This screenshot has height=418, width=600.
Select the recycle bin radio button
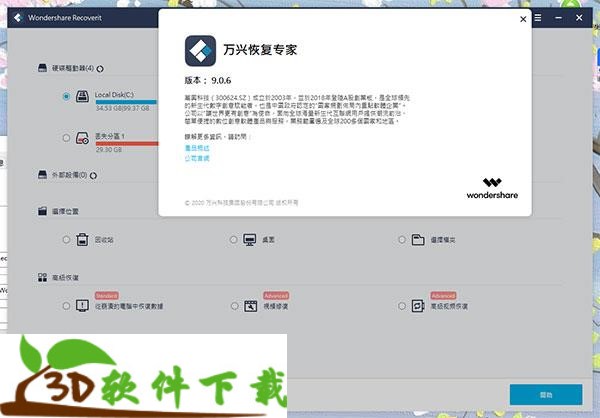[66, 240]
